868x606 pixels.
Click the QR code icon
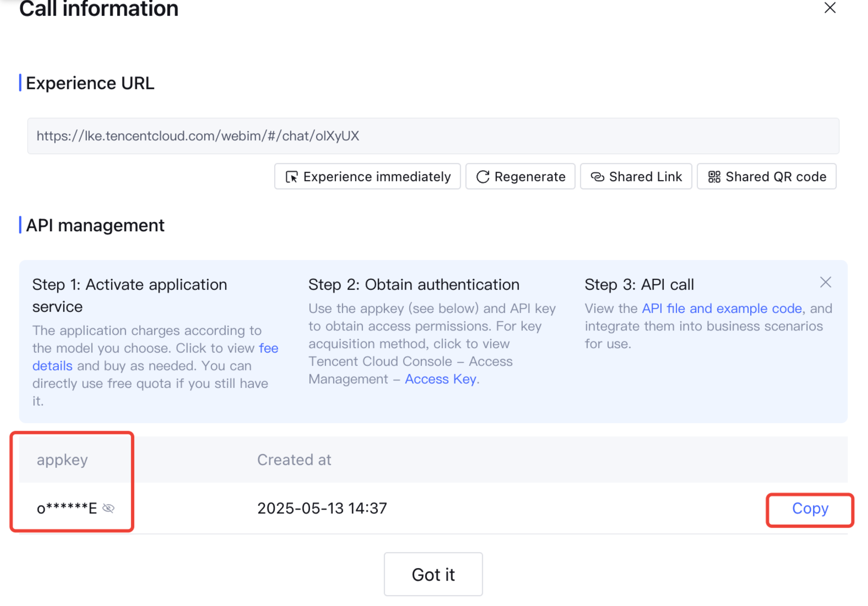714,177
